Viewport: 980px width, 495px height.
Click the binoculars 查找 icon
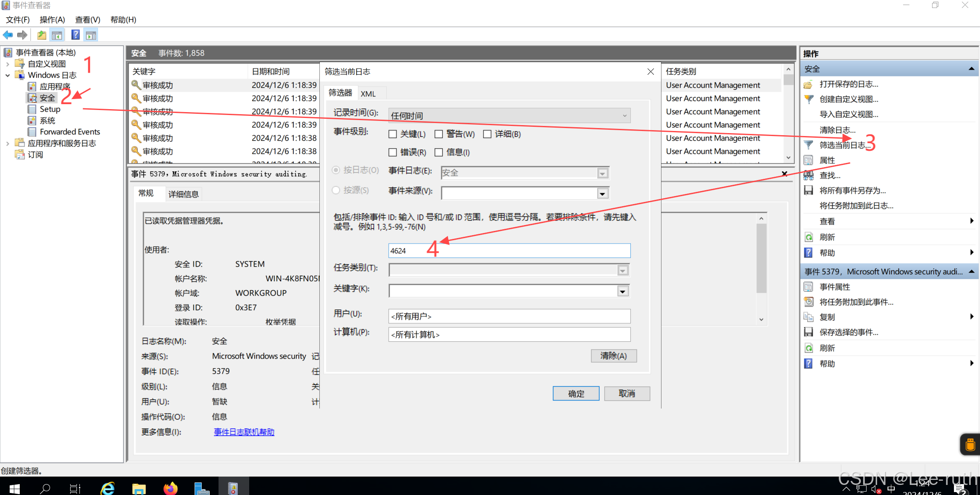809,175
